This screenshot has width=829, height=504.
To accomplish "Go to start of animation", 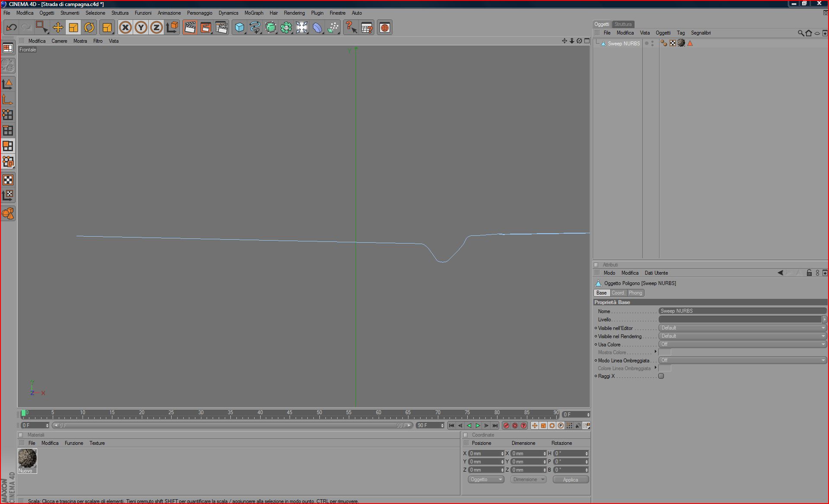I will click(x=451, y=426).
